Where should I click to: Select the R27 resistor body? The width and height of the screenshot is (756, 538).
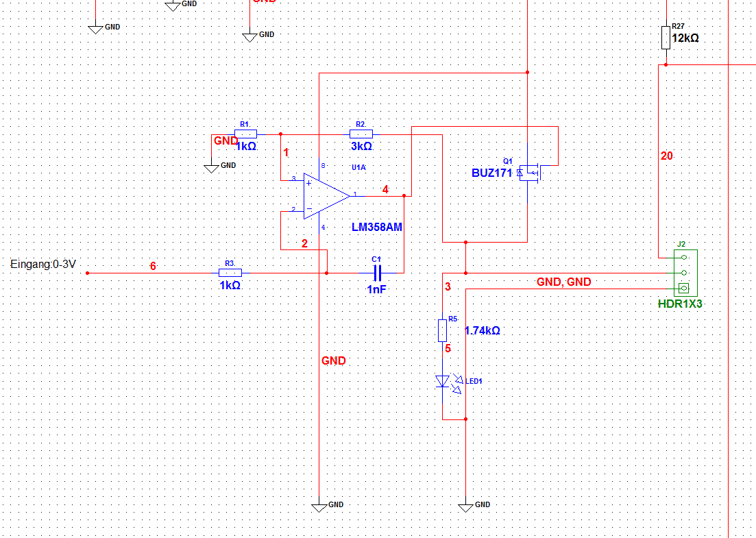[x=666, y=38]
